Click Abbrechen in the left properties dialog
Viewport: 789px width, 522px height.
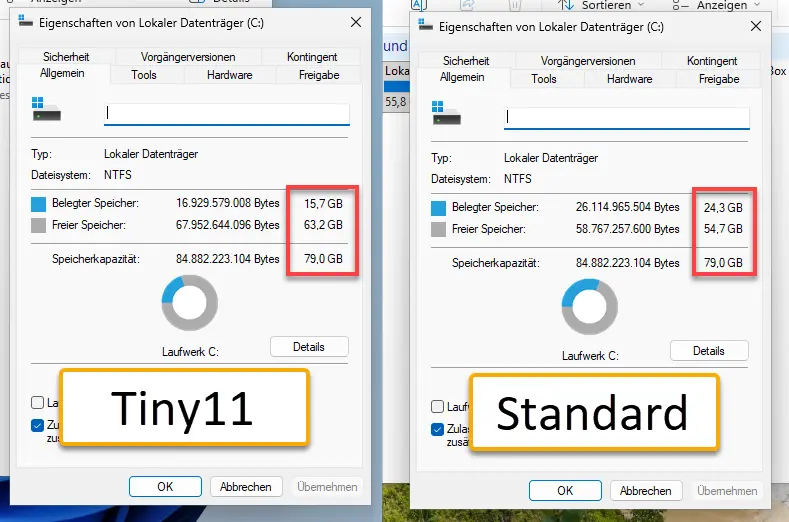[246, 487]
